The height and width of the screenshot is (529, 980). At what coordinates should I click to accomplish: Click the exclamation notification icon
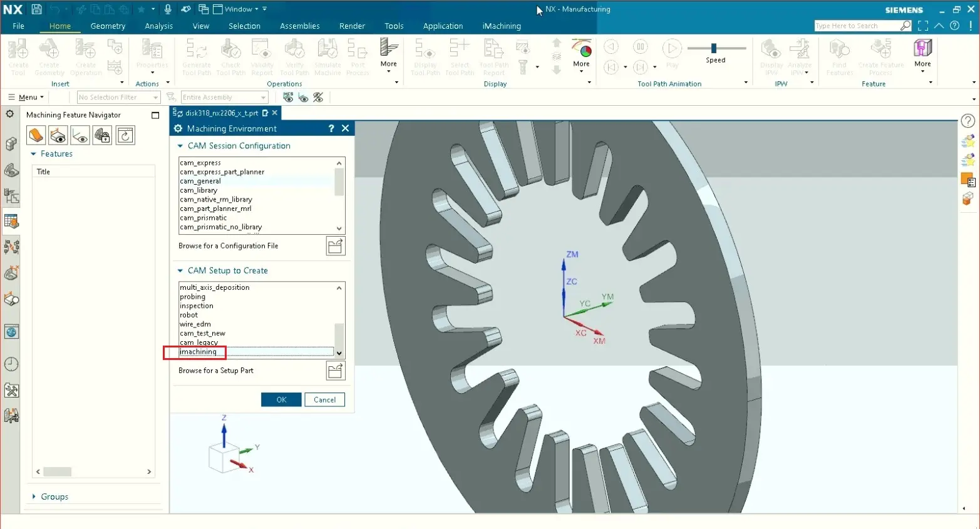tap(971, 26)
